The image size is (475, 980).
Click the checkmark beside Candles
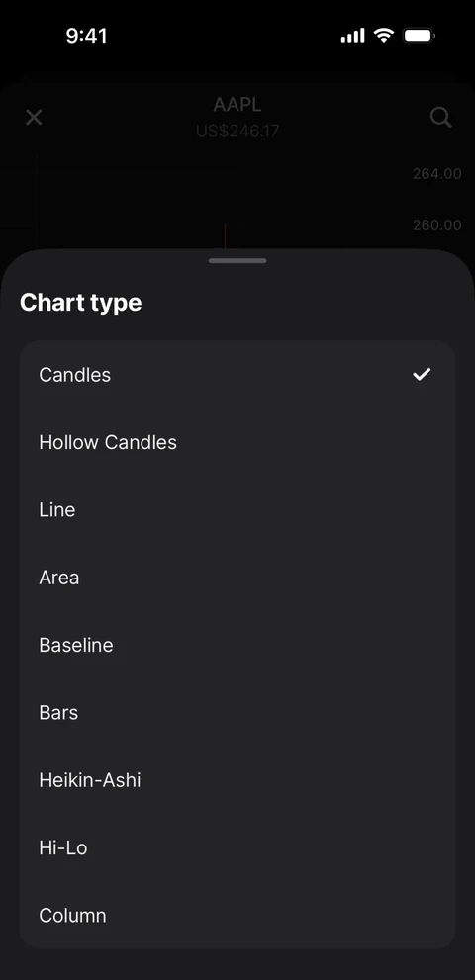tap(422, 375)
